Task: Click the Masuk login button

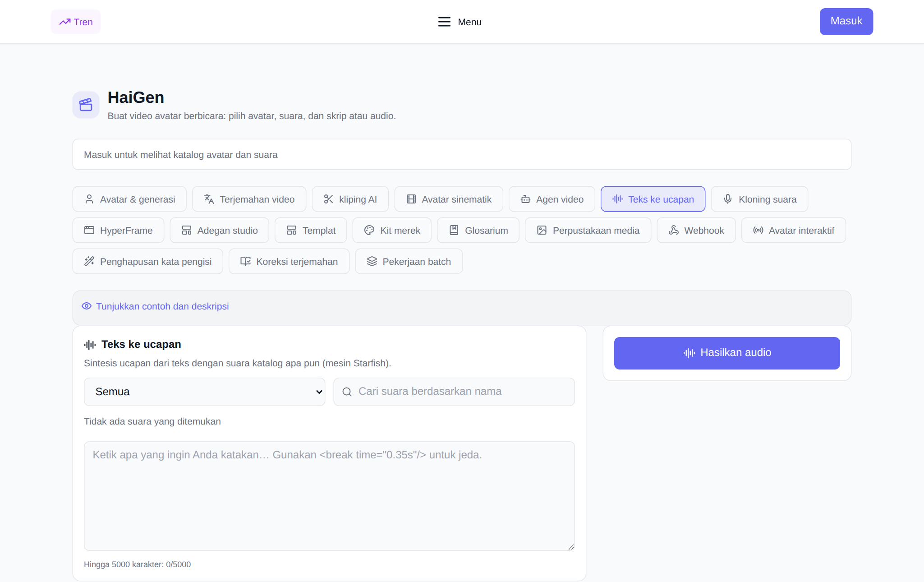Action: point(846,21)
